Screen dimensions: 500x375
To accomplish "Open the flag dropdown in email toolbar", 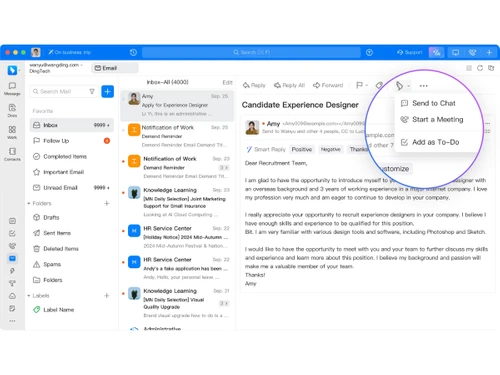I will click(x=362, y=85).
